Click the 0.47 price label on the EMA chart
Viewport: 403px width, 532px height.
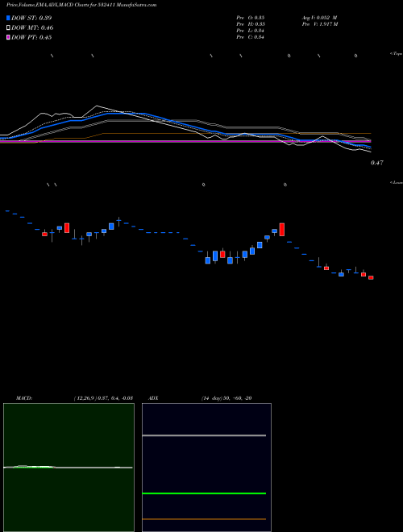[x=377, y=163]
